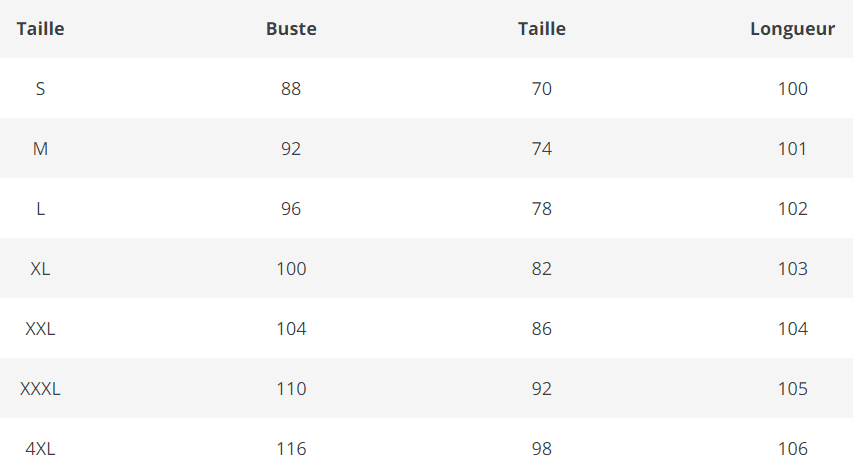Select the 4XL size cell
This screenshot has width=853, height=470.
coord(40,449)
